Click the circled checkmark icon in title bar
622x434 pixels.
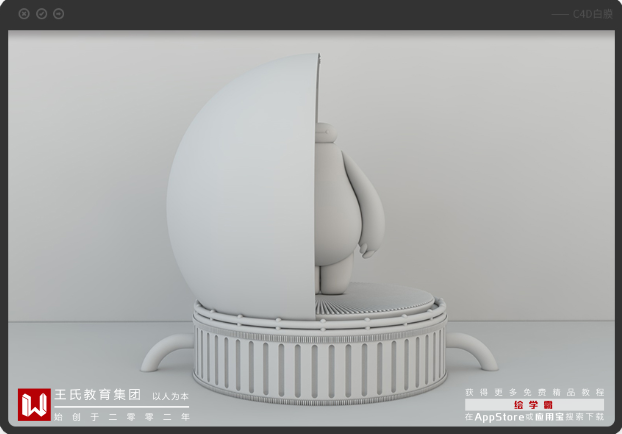(42, 14)
